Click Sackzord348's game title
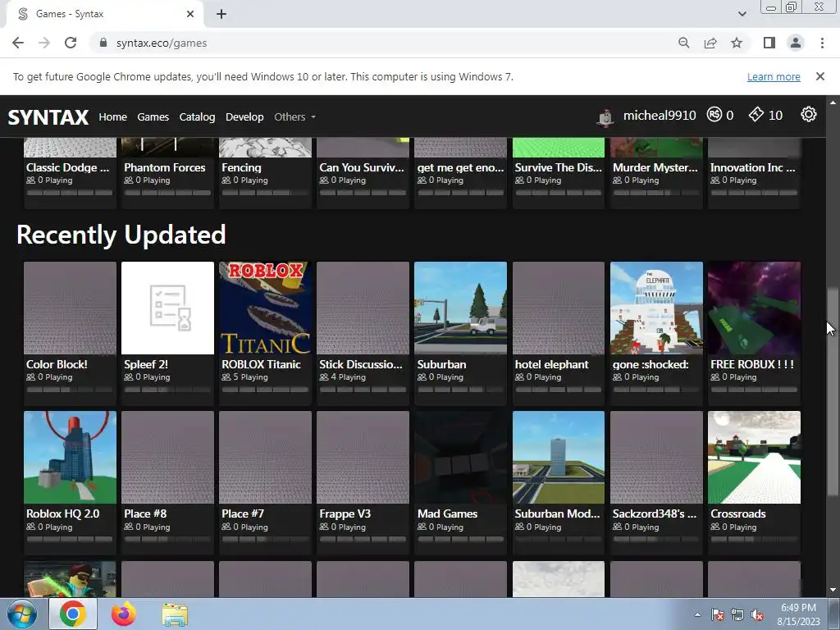The image size is (840, 630). (x=655, y=514)
